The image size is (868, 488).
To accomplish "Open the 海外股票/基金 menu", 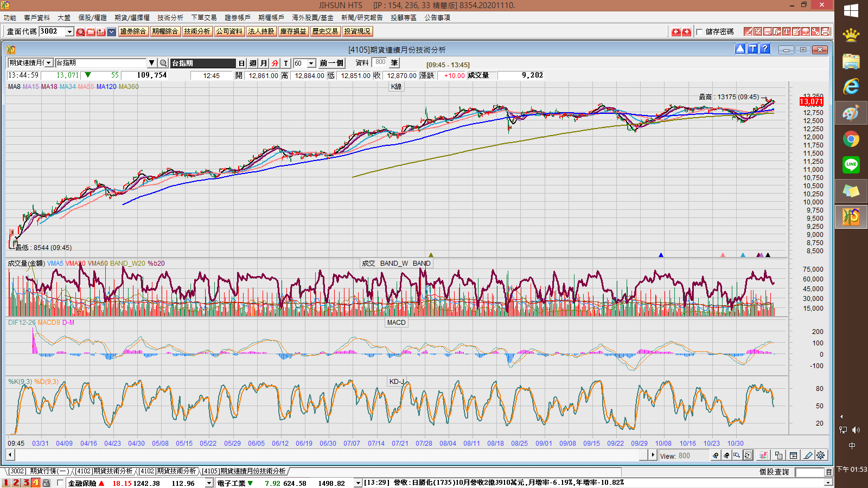I will coord(312,18).
